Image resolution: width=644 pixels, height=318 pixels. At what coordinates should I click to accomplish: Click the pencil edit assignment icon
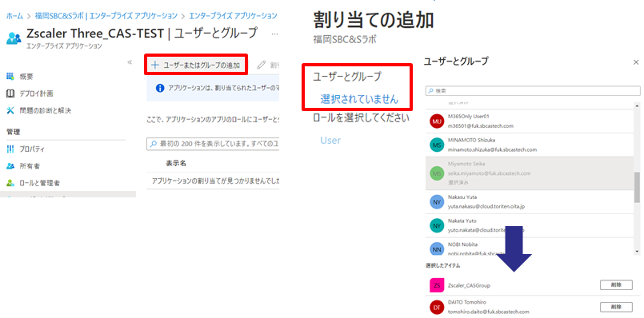pyautogui.click(x=262, y=65)
